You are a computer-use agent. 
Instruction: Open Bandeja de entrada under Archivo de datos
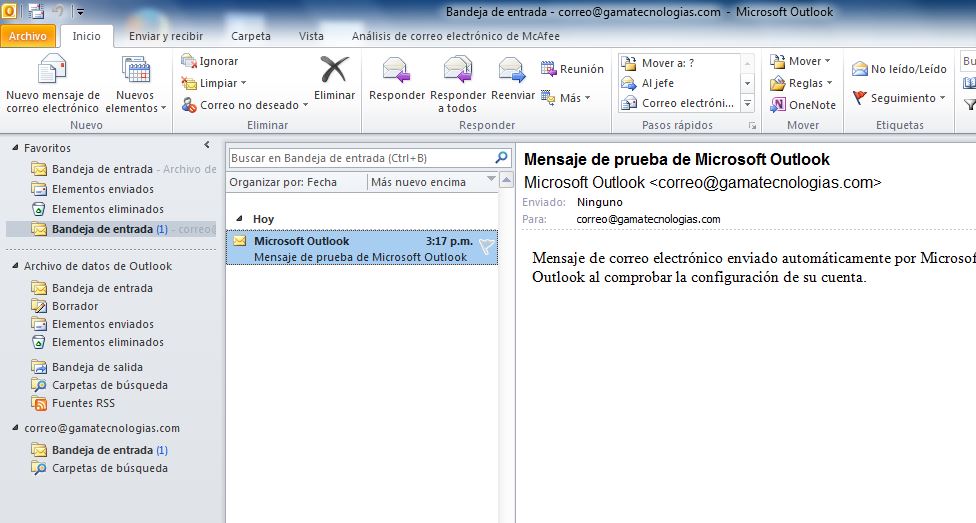click(x=102, y=288)
